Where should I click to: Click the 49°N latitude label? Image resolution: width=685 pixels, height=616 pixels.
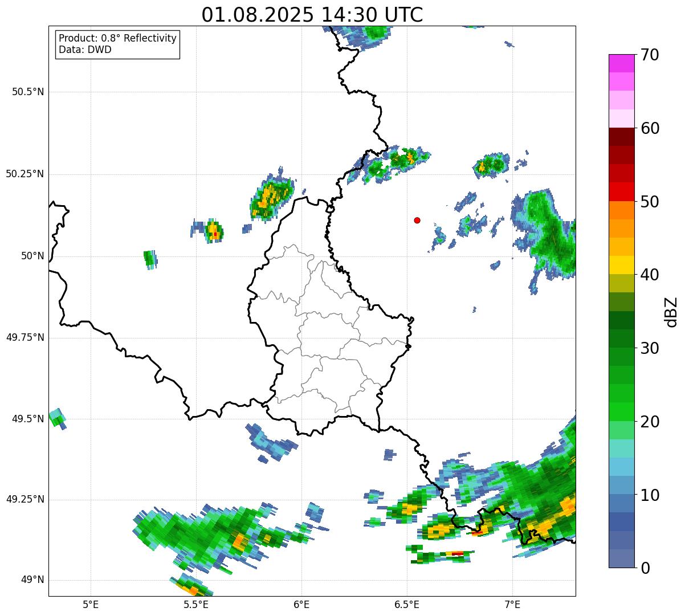tap(32, 580)
